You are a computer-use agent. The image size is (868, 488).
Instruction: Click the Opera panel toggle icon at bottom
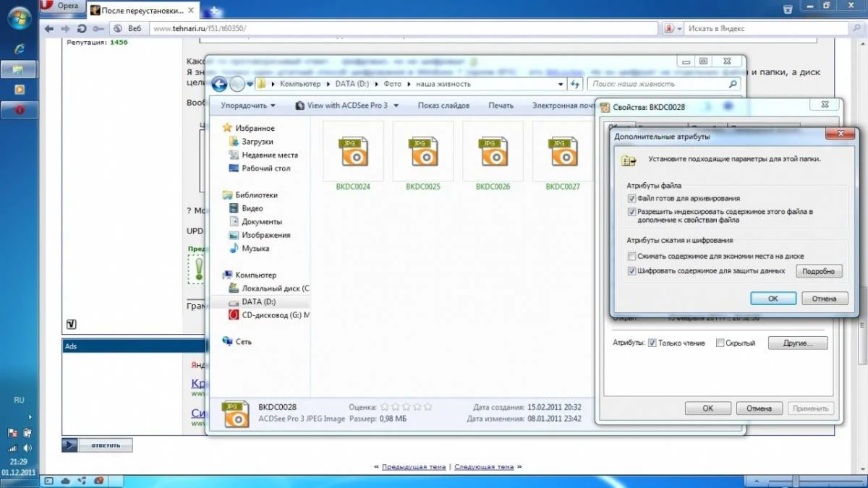point(49,480)
